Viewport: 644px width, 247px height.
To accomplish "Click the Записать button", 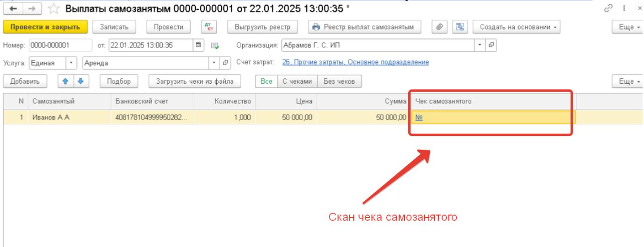I will pyautogui.click(x=114, y=27).
